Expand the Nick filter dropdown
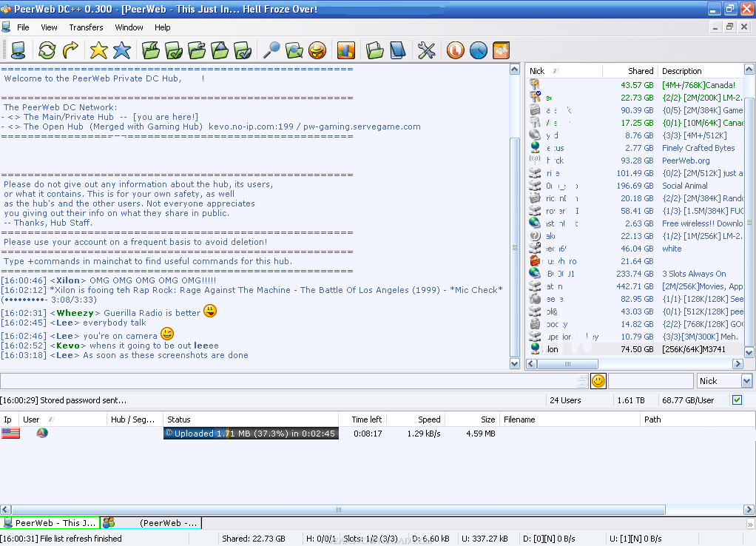 click(746, 381)
